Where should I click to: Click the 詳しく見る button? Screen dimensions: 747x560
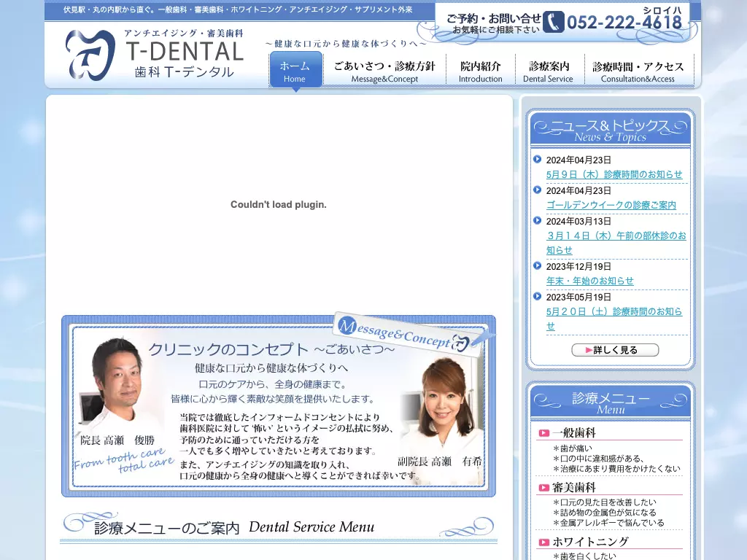pos(615,350)
